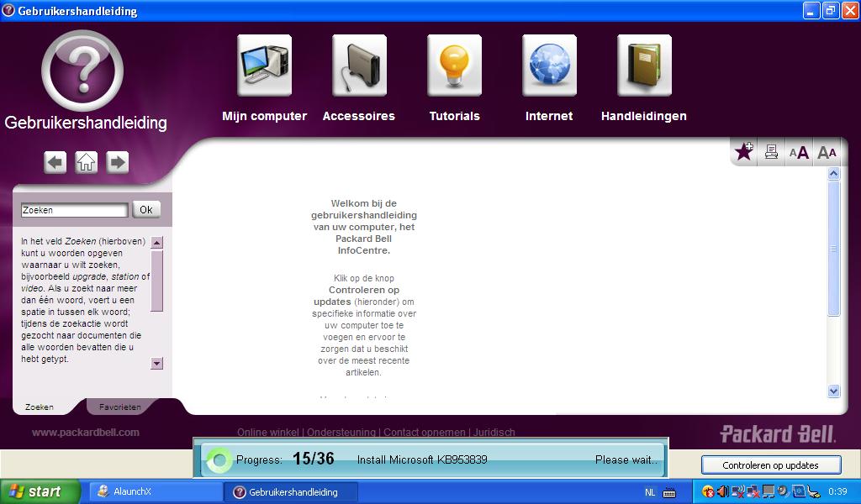Screen dimensions: 861x504
Task: Click the back arrow navigation button
Action: click(x=55, y=162)
